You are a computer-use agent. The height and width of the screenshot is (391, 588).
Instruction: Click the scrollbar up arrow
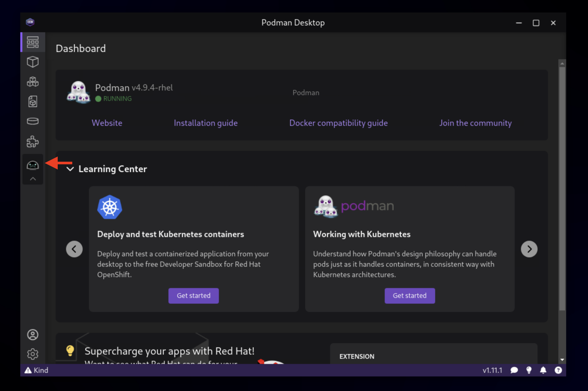coord(562,63)
